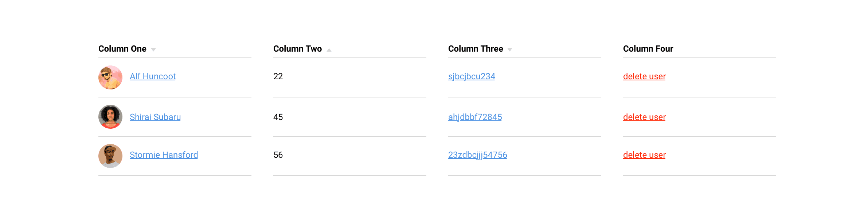Open Alf Huncoot profile link
The image size is (868, 224).
(x=153, y=76)
